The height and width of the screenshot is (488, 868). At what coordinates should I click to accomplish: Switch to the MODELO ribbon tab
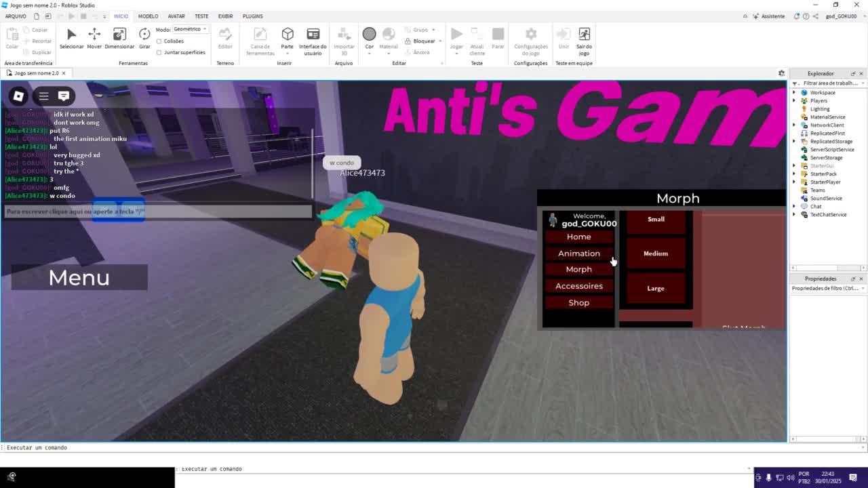148,16
